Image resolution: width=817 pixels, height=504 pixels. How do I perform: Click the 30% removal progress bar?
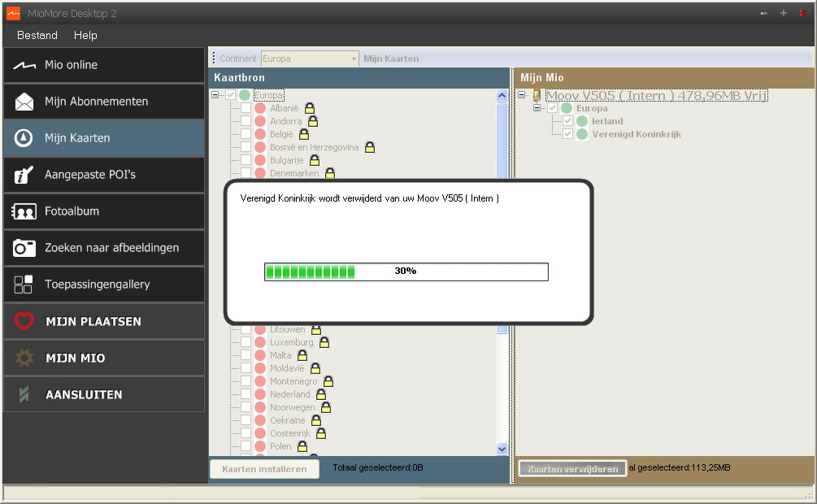(x=406, y=272)
